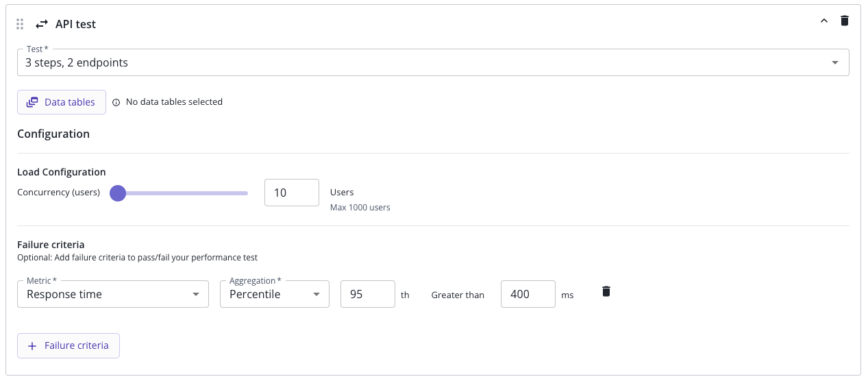Viewport: 868px width, 379px height.
Task: Open the Metric Response time dropdown
Action: [x=113, y=294]
